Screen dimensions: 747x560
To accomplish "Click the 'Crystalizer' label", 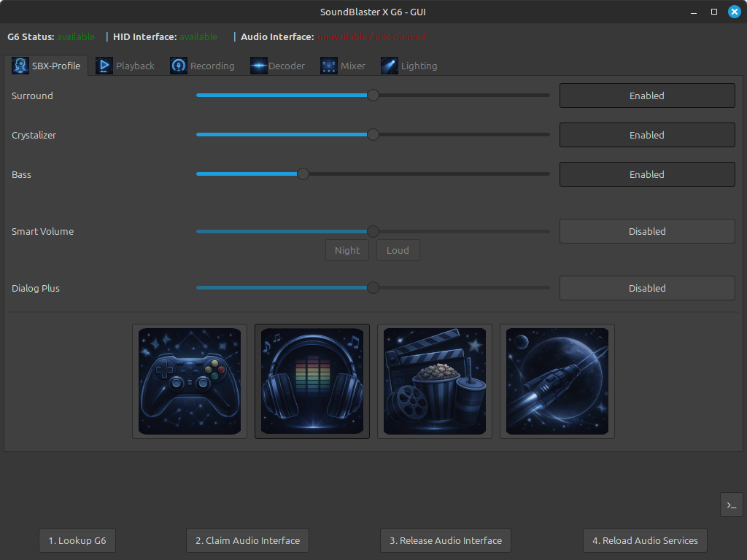I will (34, 135).
